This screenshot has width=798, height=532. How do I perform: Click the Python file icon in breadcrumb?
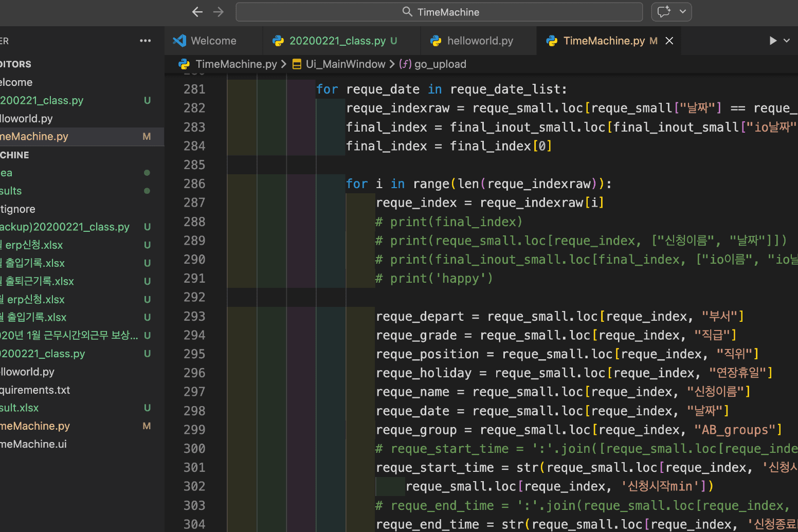click(184, 64)
